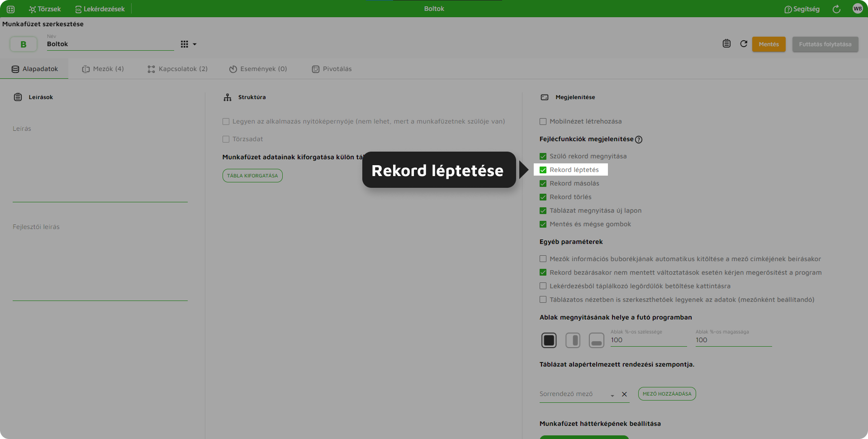This screenshot has width=868, height=439.
Task: Switch to Alapadatok tab
Action: (34, 69)
